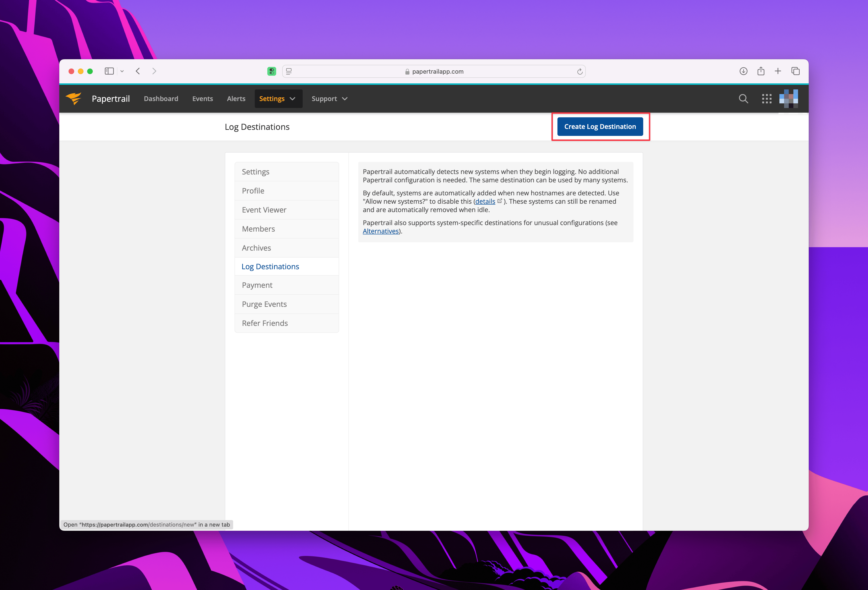Viewport: 868px width, 590px height.
Task: Click the papertrailapp.com address bar
Action: [x=434, y=71]
